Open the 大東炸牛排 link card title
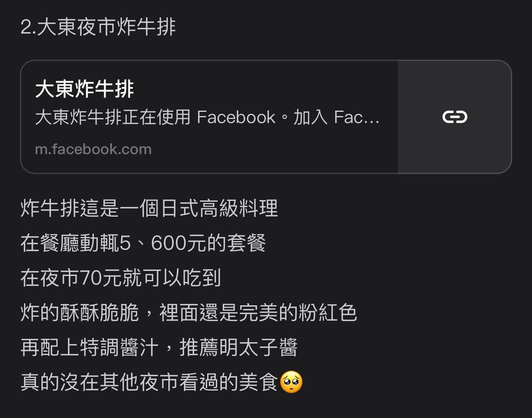This screenshot has width=532, height=418. click(x=85, y=89)
